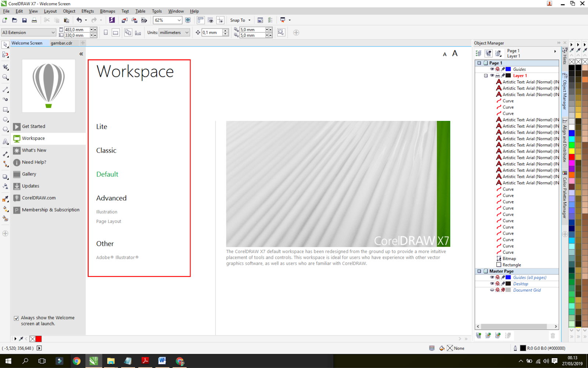The image size is (588, 368).
Task: Click the Undo arrow icon
Action: [79, 20]
